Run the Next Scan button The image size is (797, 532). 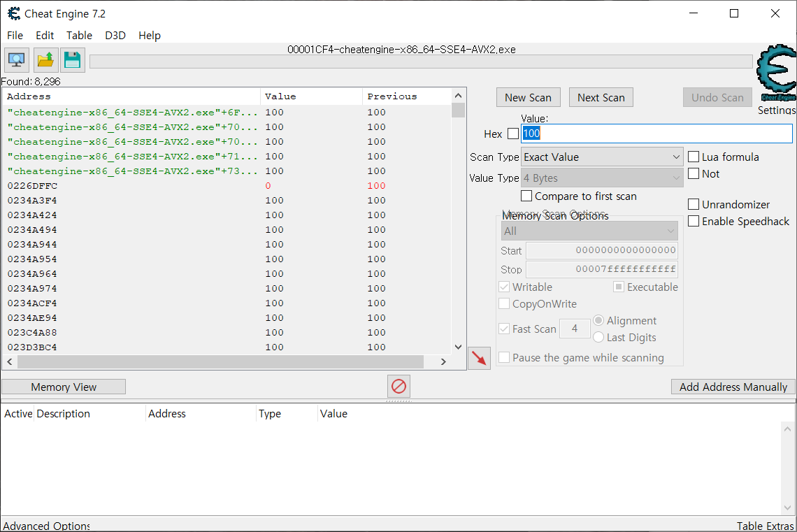click(601, 98)
